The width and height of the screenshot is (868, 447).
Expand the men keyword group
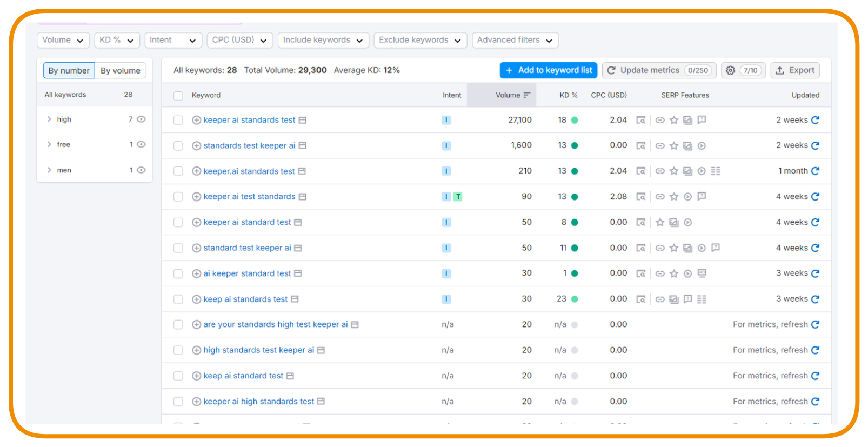tap(49, 170)
